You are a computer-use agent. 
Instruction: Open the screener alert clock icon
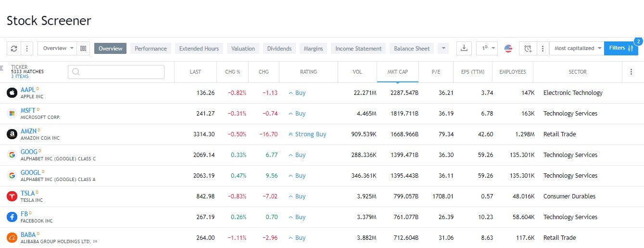(x=528, y=49)
